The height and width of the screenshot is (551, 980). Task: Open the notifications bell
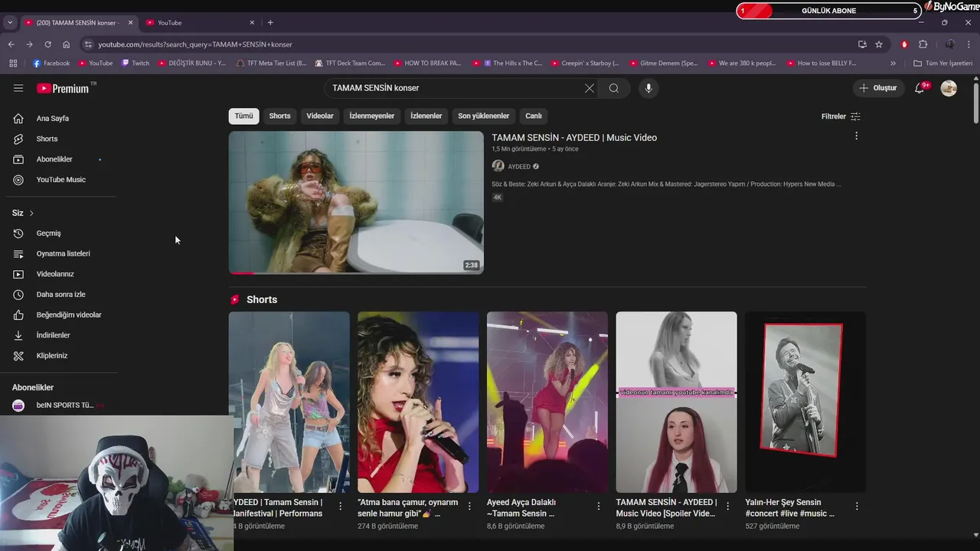[x=920, y=88]
